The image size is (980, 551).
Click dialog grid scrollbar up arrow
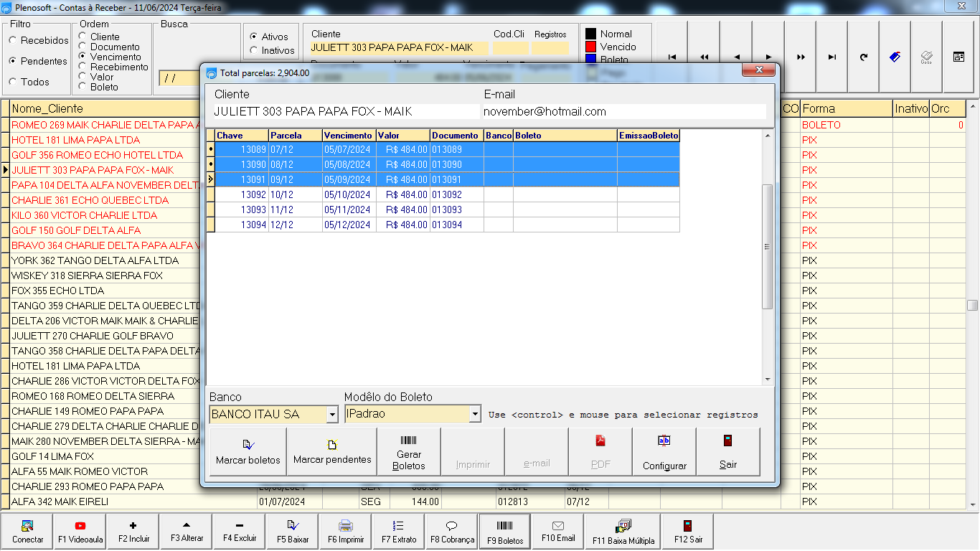pos(767,136)
